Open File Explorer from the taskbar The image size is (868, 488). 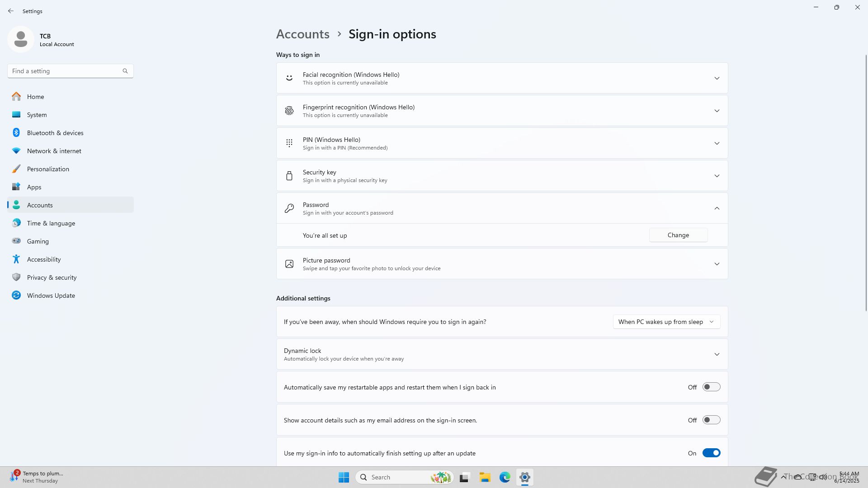[485, 477]
